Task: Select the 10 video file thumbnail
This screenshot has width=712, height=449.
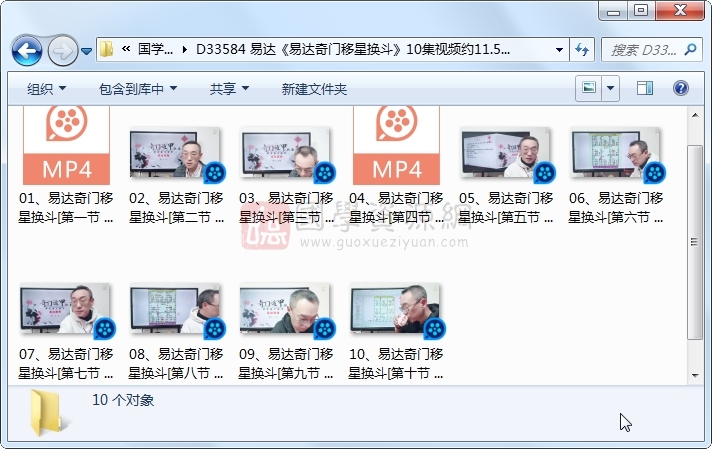Action: point(395,310)
